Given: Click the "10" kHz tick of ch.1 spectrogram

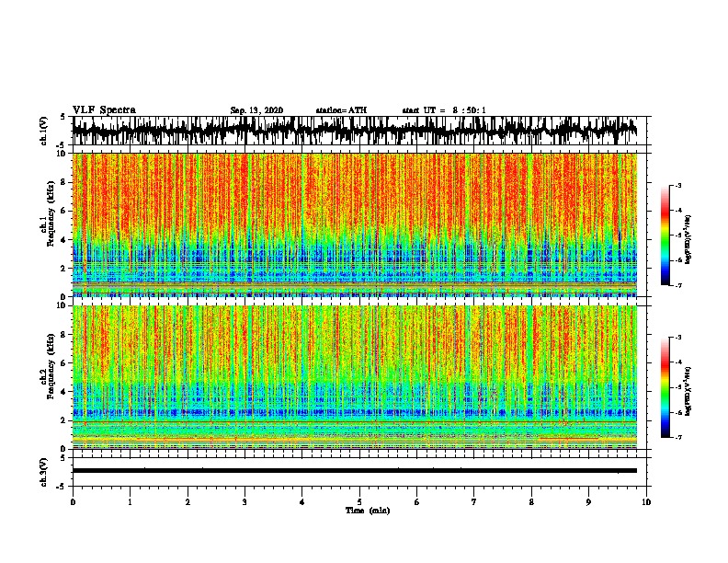Looking at the screenshot, I should 63,154.
